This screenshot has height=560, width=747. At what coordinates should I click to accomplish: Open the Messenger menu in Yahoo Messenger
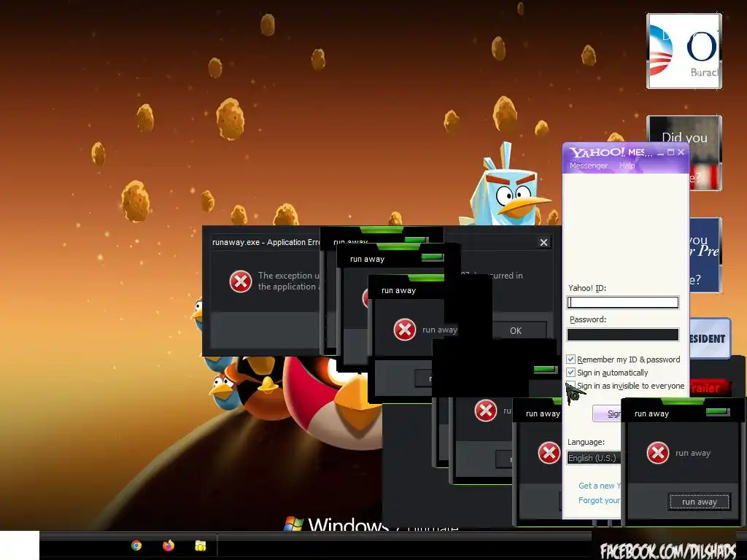point(589,166)
